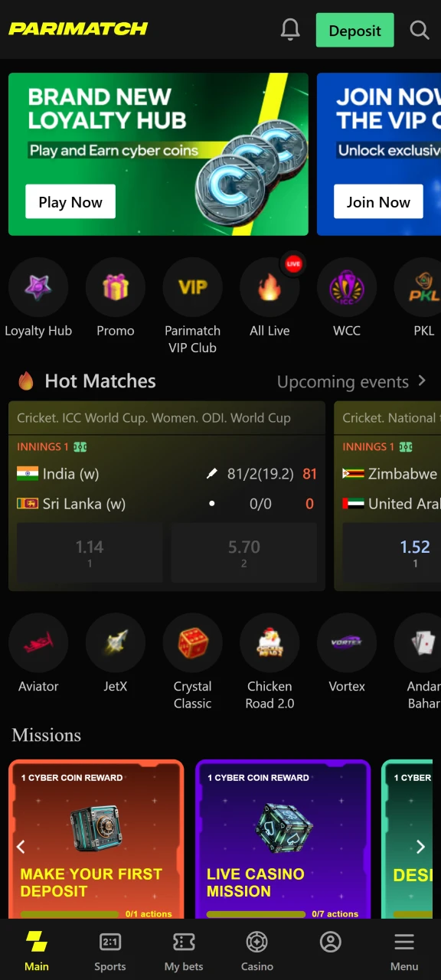Open the notifications bell
441x980 pixels.
(290, 30)
